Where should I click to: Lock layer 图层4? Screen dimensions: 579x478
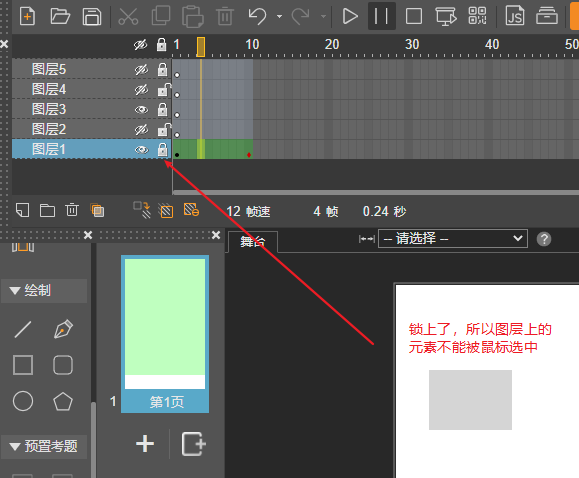pos(164,89)
